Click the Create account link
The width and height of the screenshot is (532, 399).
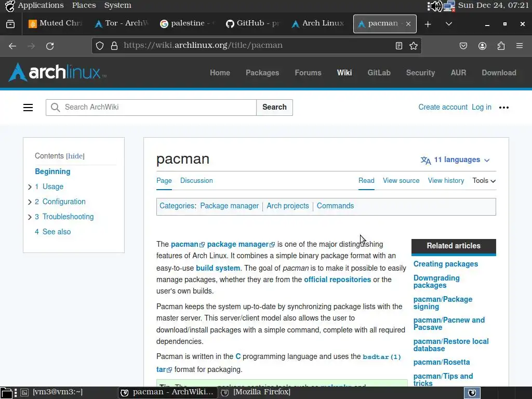pos(443,107)
